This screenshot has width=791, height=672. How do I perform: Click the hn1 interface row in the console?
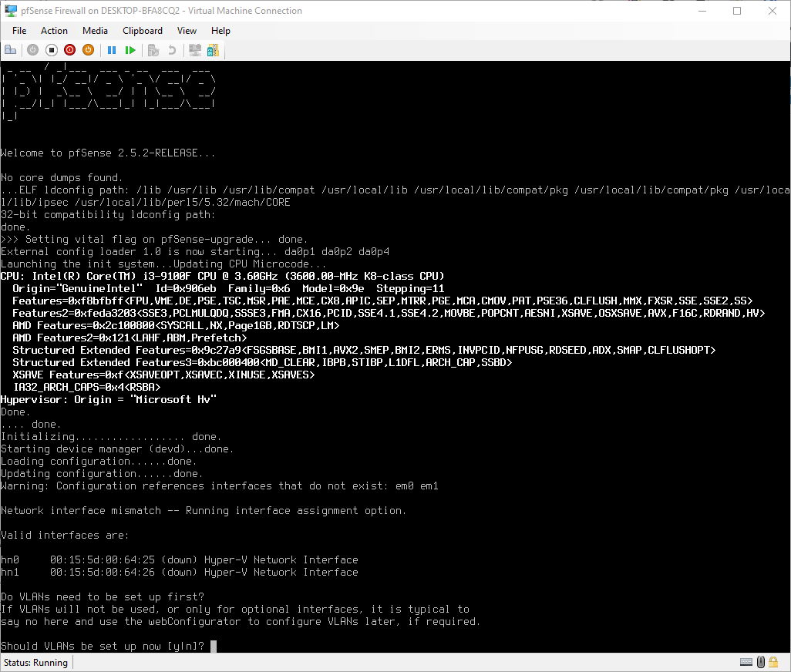[180, 572]
